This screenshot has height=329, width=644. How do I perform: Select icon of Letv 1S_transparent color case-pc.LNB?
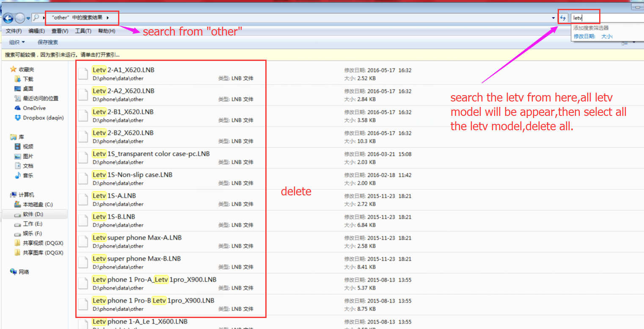pyautogui.click(x=83, y=158)
